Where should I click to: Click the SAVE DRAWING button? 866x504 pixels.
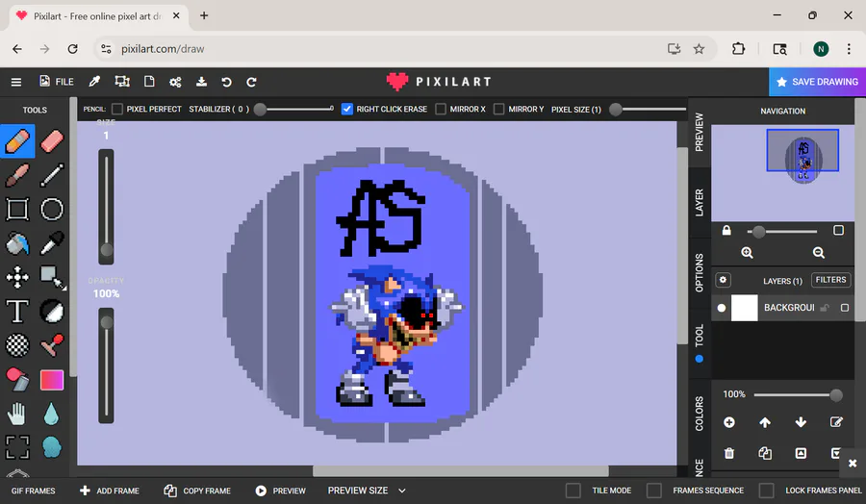(x=817, y=82)
